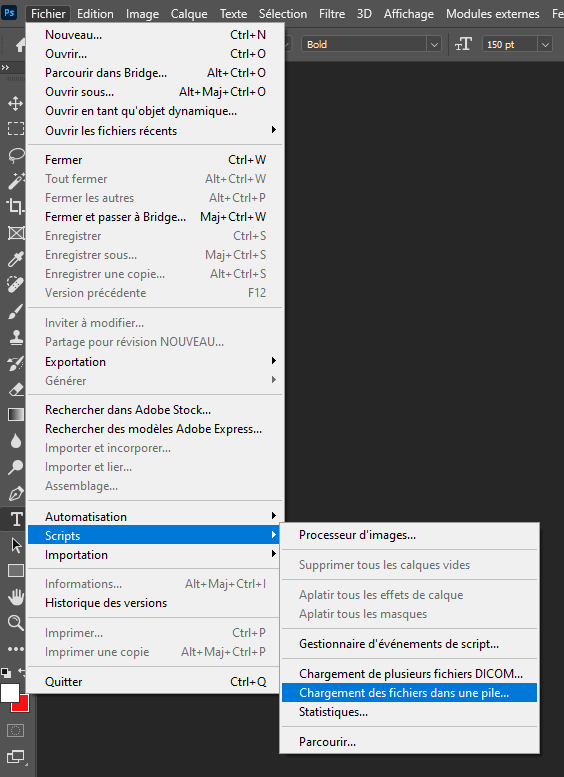Choose Gestionnaire d'événements de script...
Screen dimensions: 564x777
pos(409,644)
